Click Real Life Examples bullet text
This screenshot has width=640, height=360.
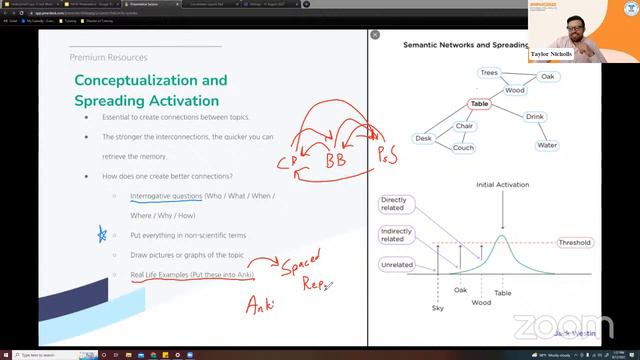point(192,275)
